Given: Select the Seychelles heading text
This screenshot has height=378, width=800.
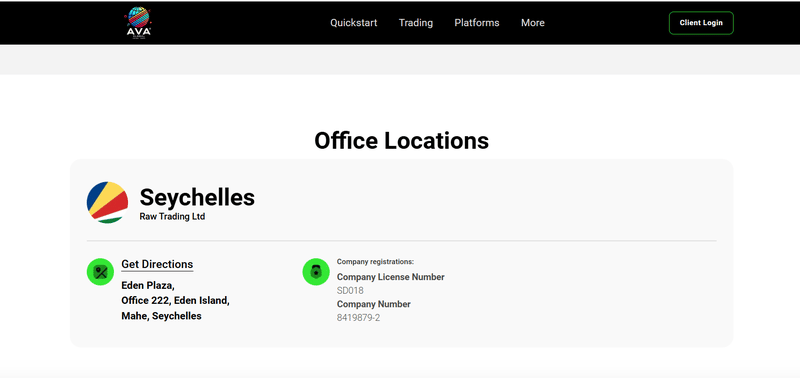Looking at the screenshot, I should (197, 197).
